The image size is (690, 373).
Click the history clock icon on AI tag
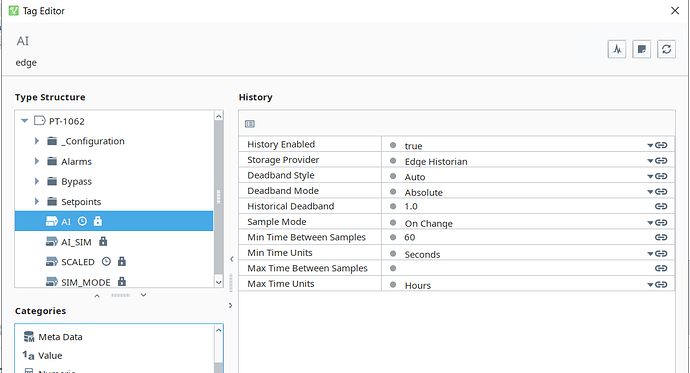pos(82,221)
